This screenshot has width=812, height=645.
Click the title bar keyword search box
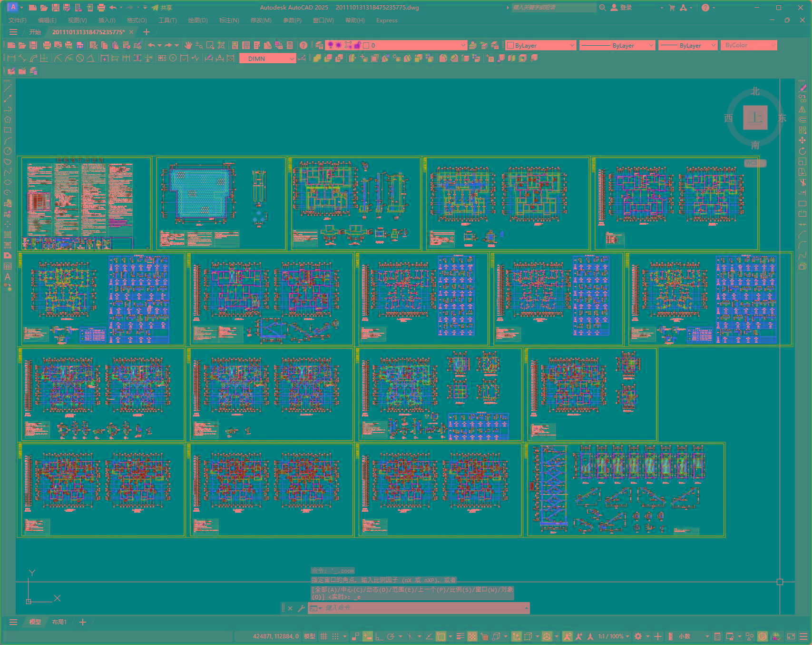click(554, 8)
